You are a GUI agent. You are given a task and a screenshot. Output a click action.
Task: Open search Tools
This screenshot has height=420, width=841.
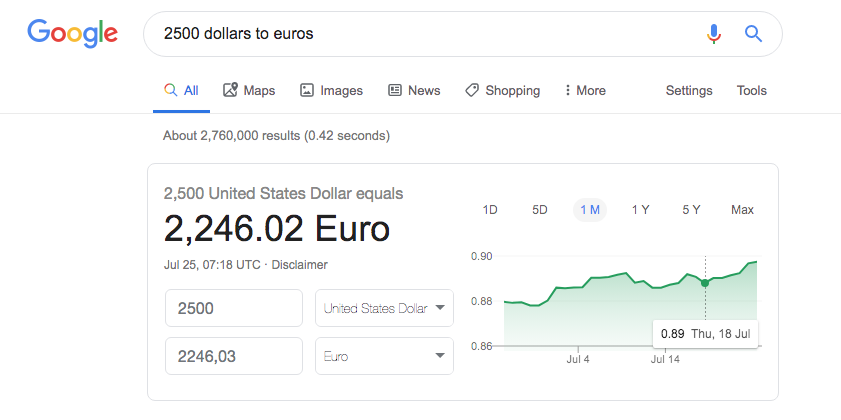tap(751, 91)
